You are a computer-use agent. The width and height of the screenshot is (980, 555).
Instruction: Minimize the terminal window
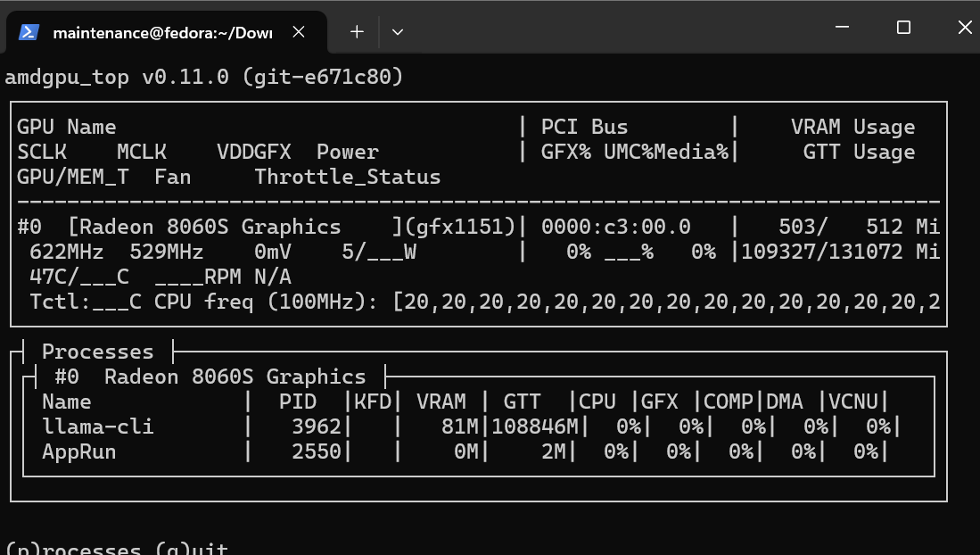coord(842,27)
